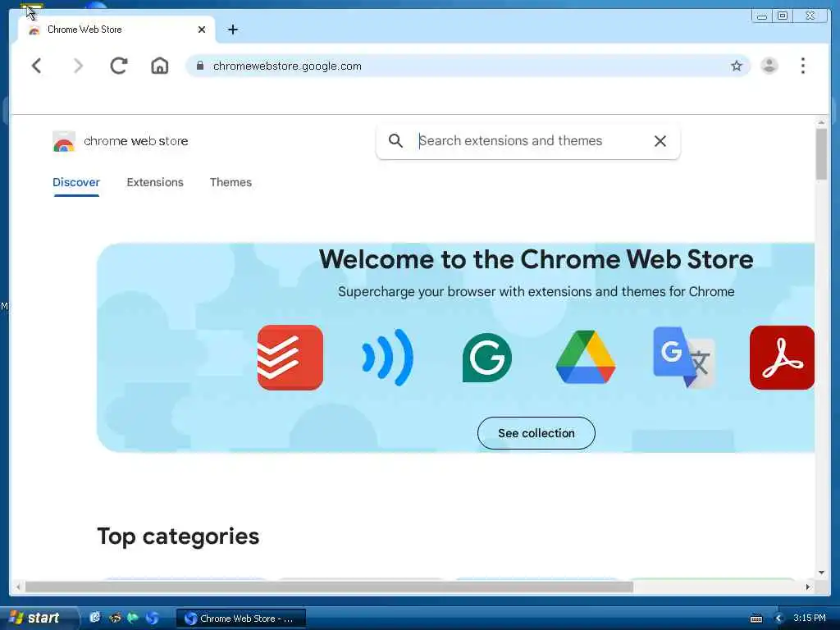Open the Adobe Acrobat extension icon
This screenshot has width=840, height=630.
782,358
